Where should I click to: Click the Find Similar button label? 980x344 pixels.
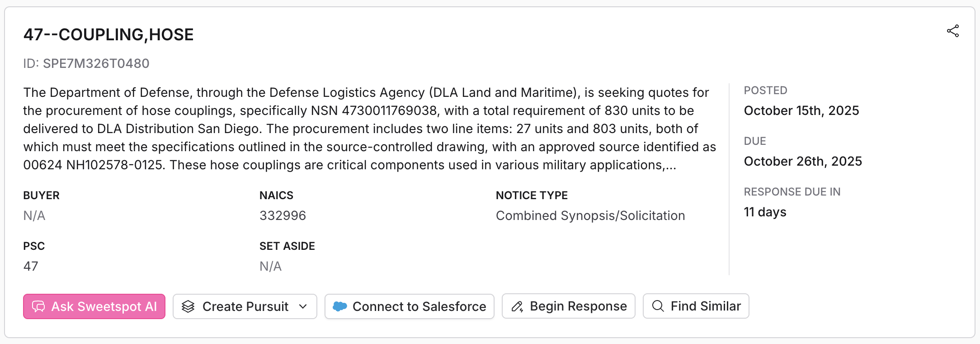[705, 306]
